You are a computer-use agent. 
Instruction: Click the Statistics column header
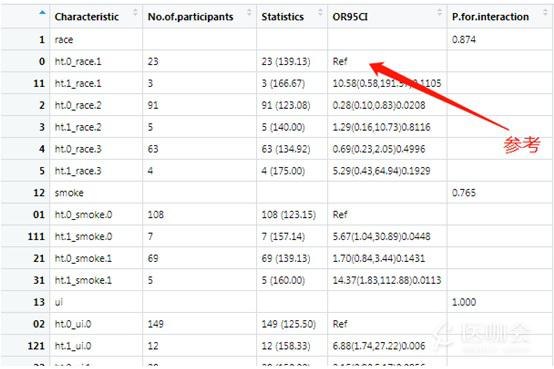click(282, 17)
